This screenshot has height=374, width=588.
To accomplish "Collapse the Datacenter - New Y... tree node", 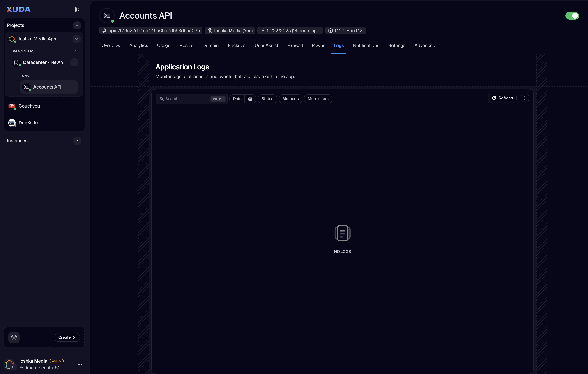I will tap(74, 62).
